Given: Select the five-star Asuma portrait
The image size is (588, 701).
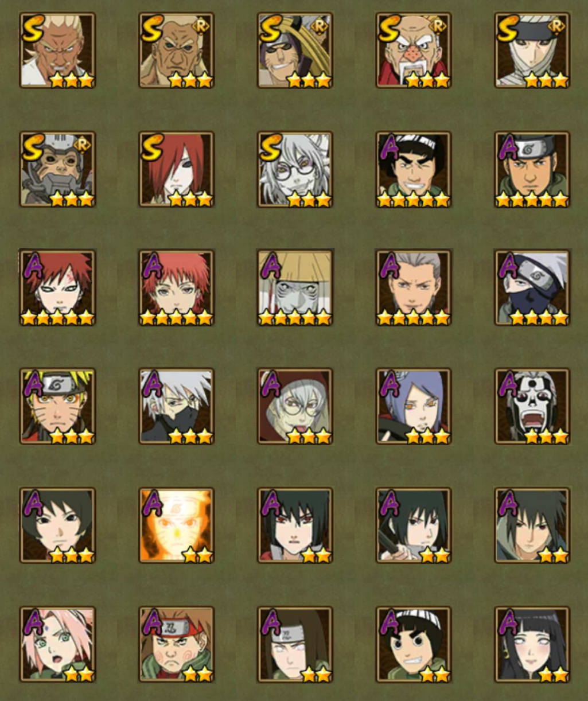Looking at the screenshot, I should click(x=532, y=169).
